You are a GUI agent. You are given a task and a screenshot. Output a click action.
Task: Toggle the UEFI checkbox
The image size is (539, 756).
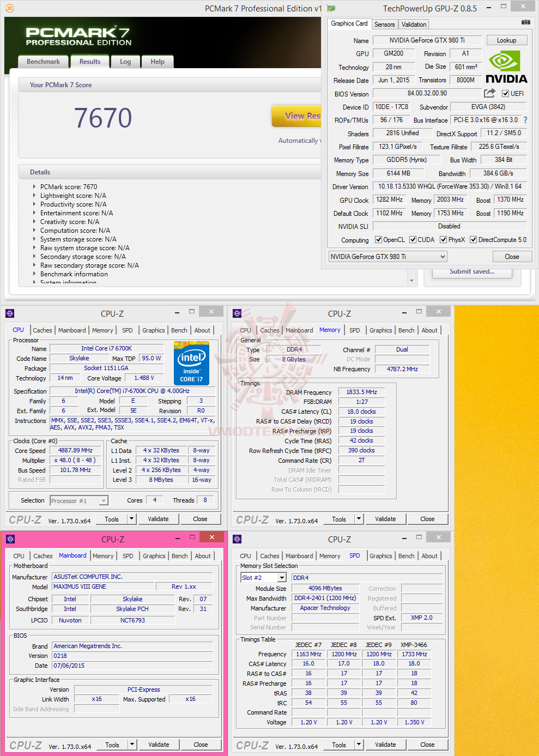point(505,94)
